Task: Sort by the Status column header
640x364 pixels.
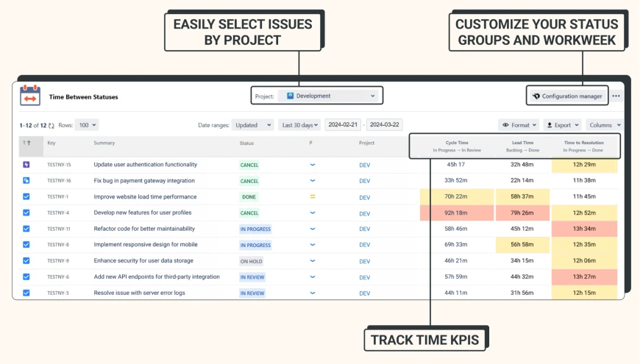Action: pos(246,143)
